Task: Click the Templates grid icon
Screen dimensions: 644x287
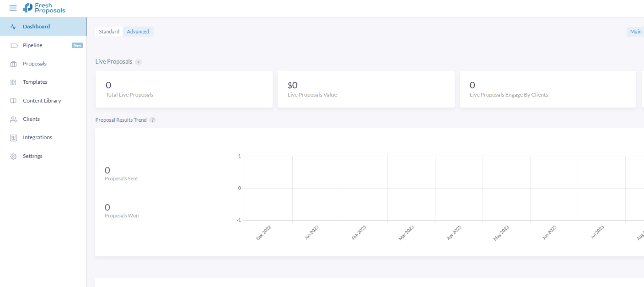Action: (x=14, y=82)
